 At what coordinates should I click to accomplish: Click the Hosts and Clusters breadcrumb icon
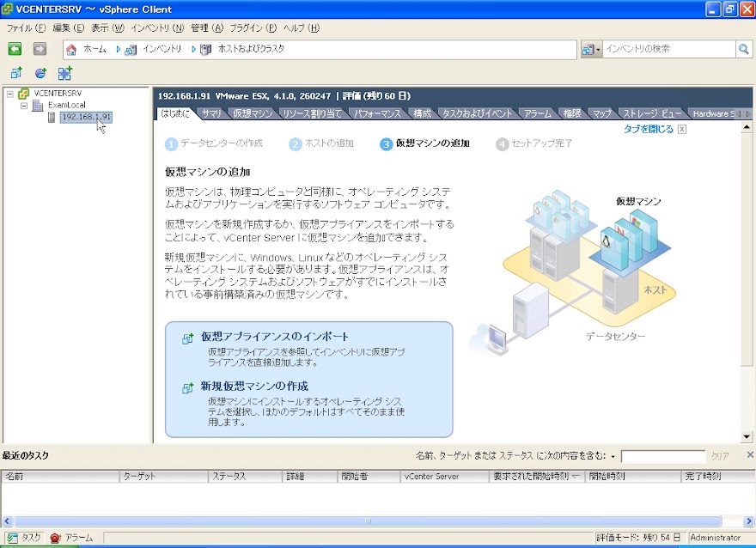click(x=206, y=50)
